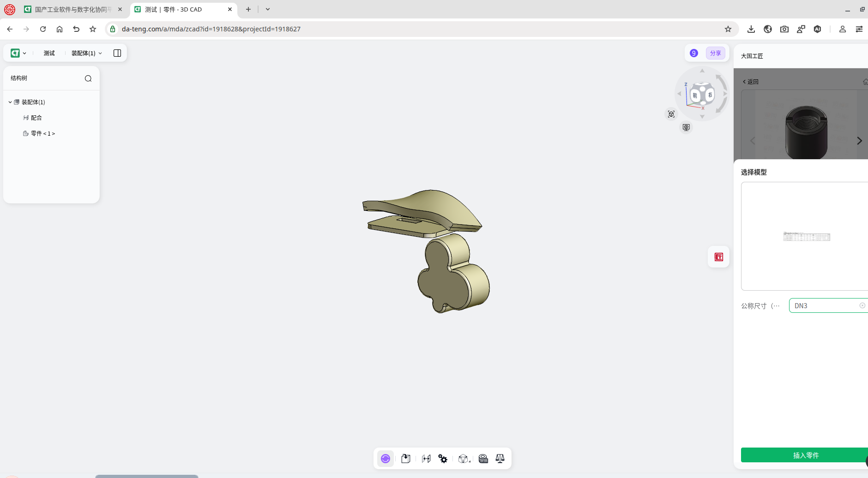Search the structure tree with magnifier icon
Screen dimensions: 868x478
(x=88, y=78)
